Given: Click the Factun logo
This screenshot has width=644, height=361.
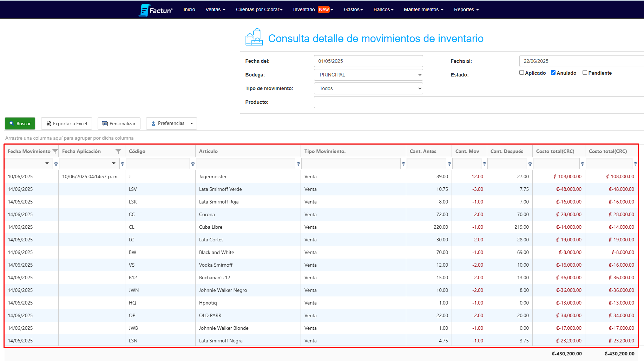Looking at the screenshot, I should tap(156, 10).
